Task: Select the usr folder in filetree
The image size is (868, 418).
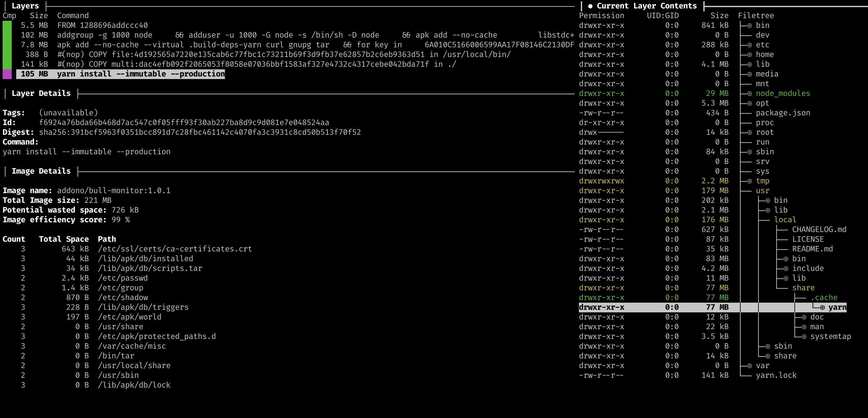Action: click(x=763, y=191)
